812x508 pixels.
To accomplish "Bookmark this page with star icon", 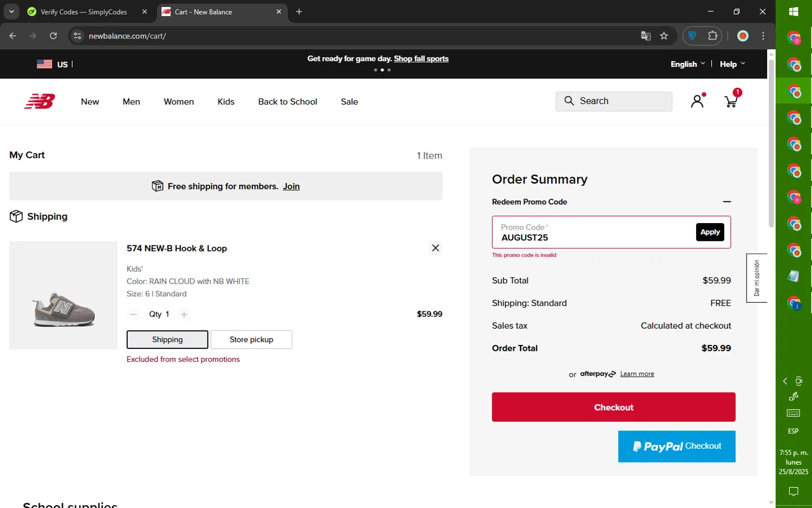I will click(x=664, y=36).
